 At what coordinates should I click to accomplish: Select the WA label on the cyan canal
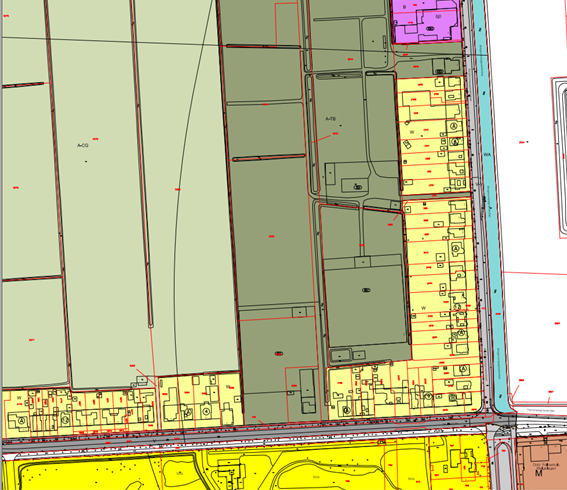tap(487, 154)
